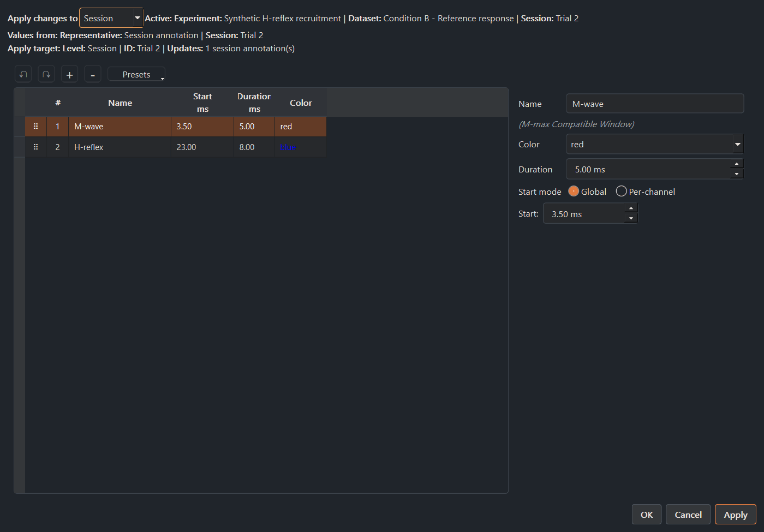Click the undo arrow icon
The image size is (764, 532).
pyautogui.click(x=23, y=74)
